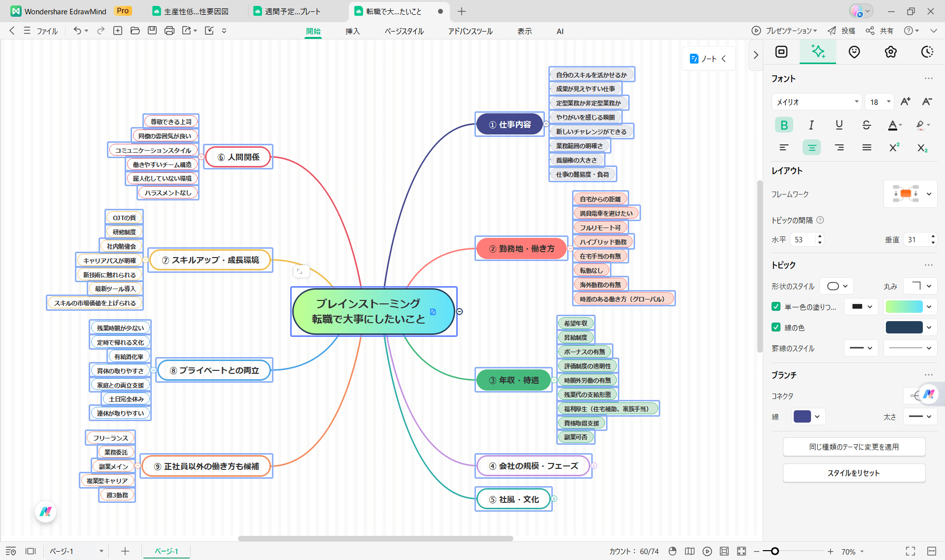Screen dimensions: 945x560
Task: Apply superscript formatting
Action: coord(894,147)
